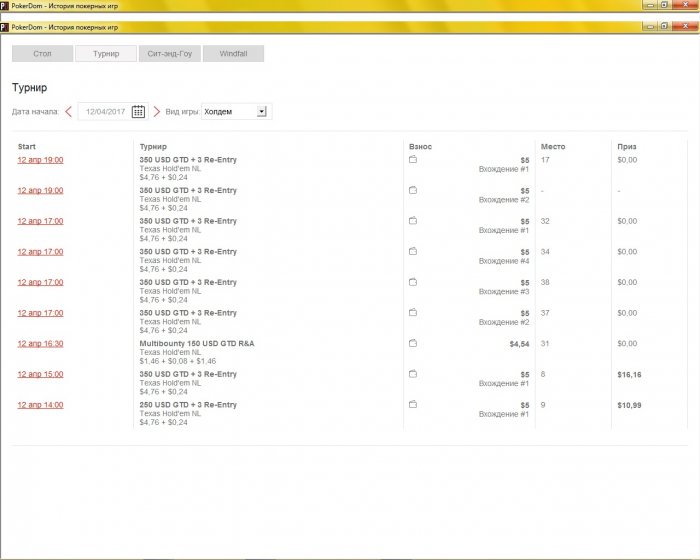Open the calendar date picker icon

coord(138,112)
